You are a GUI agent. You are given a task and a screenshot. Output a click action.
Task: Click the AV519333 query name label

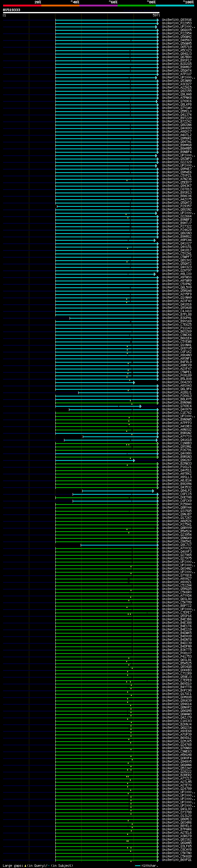click(x=11, y=10)
